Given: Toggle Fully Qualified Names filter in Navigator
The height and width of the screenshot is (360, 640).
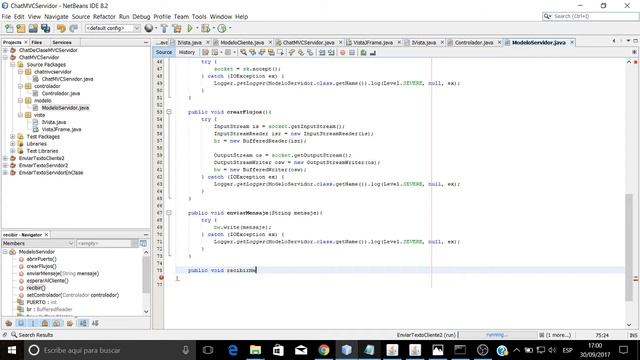Looking at the screenshot, I should click(x=70, y=323).
